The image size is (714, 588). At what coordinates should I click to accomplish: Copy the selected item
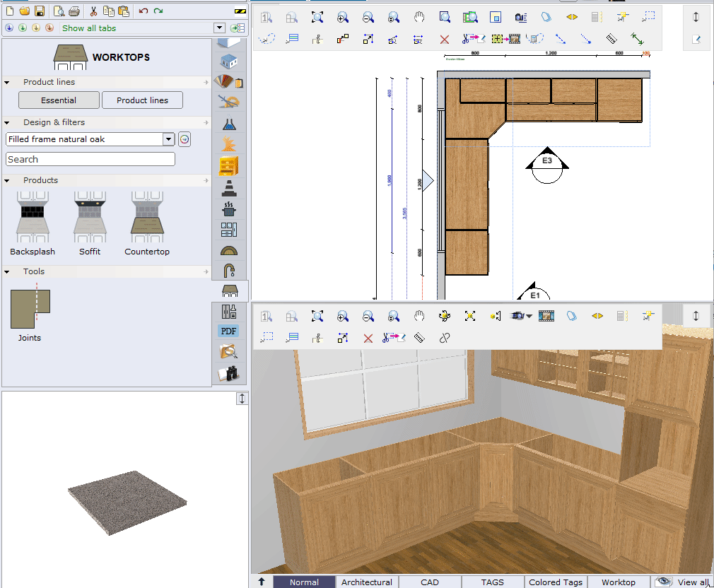108,11
